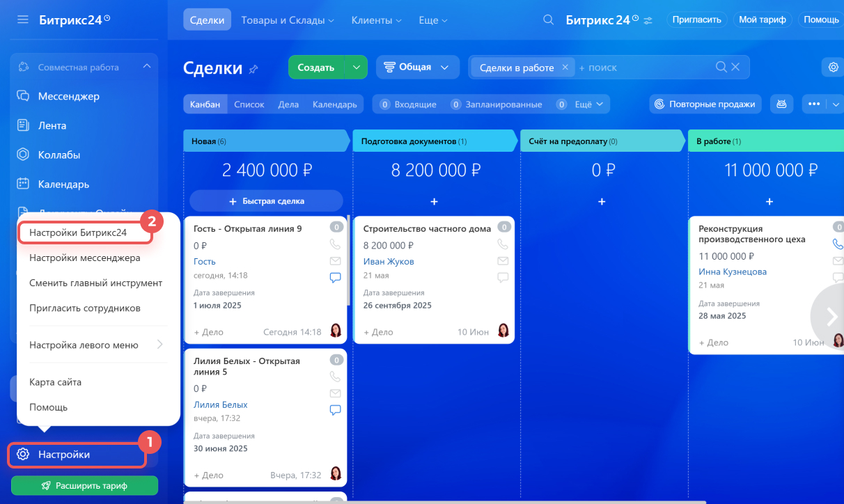Add a deal in the В работе column
844x504 pixels.
point(769,201)
